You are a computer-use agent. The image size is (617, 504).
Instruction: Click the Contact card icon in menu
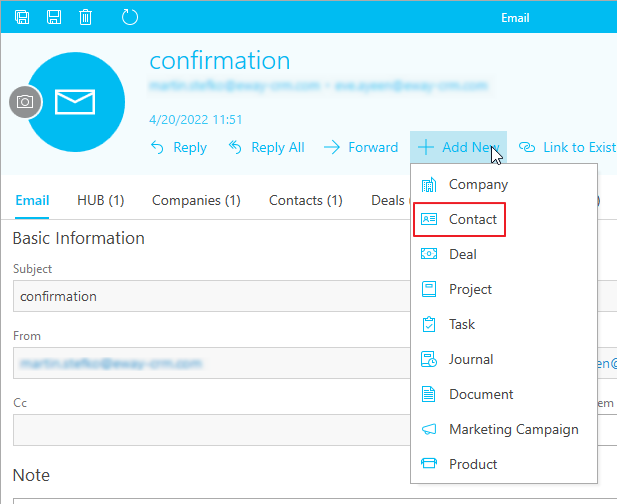click(x=429, y=219)
